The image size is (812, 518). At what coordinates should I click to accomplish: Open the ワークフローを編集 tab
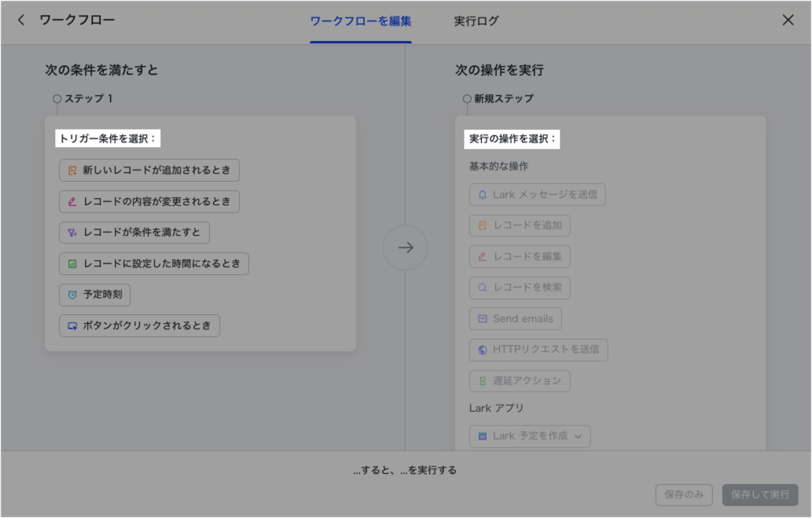(x=360, y=21)
